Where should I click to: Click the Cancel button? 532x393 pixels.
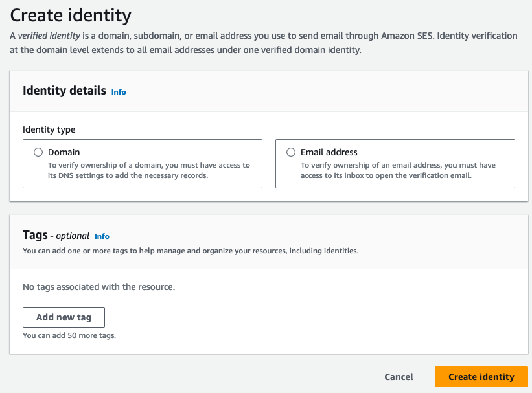[399, 377]
